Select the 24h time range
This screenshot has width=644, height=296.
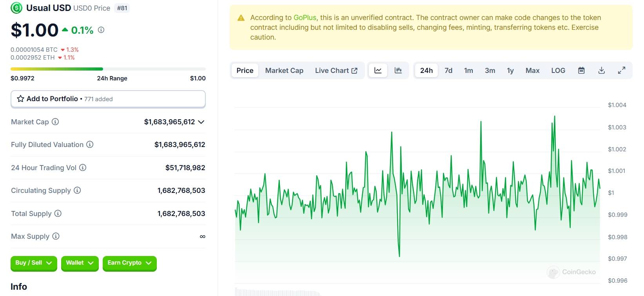coord(426,71)
